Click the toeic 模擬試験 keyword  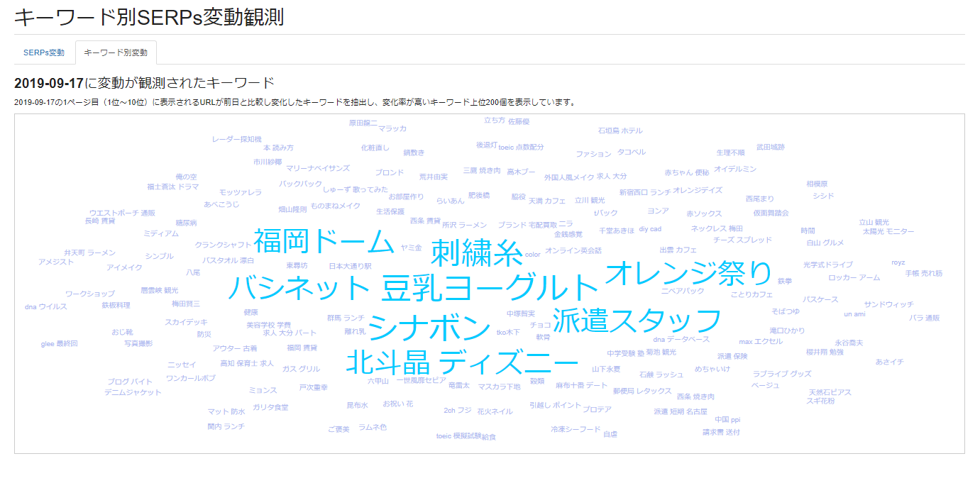[x=458, y=435]
